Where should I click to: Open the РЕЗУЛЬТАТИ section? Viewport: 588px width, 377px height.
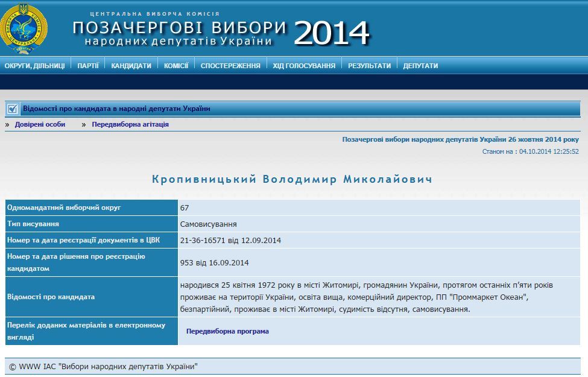[x=370, y=65]
